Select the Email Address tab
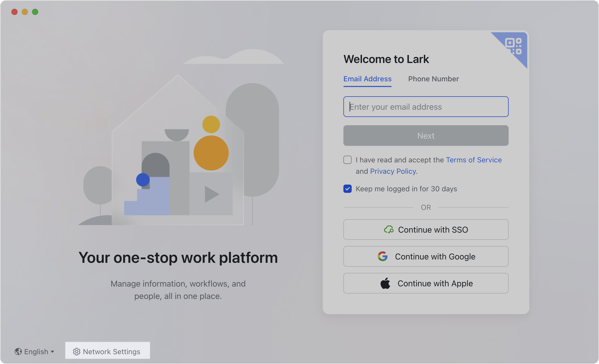599x364 pixels. (x=367, y=79)
